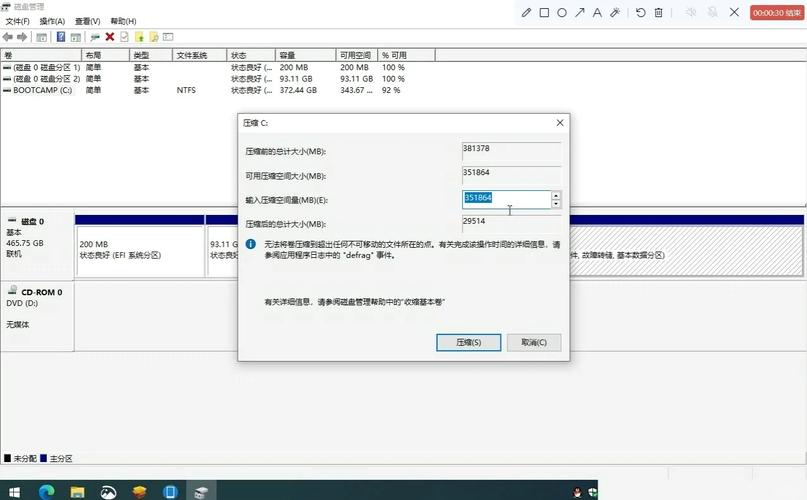Click the blue Help question-mark toolbar icon
This screenshot has width=807, height=500.
[61, 37]
